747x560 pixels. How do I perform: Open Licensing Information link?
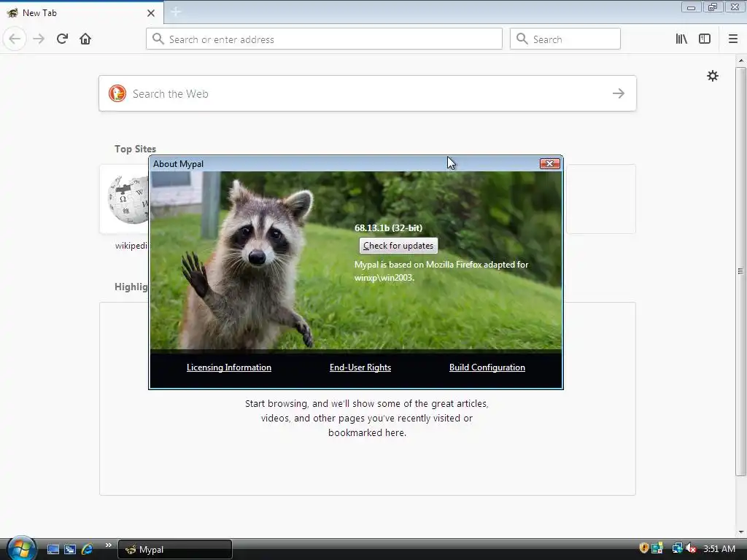(228, 367)
